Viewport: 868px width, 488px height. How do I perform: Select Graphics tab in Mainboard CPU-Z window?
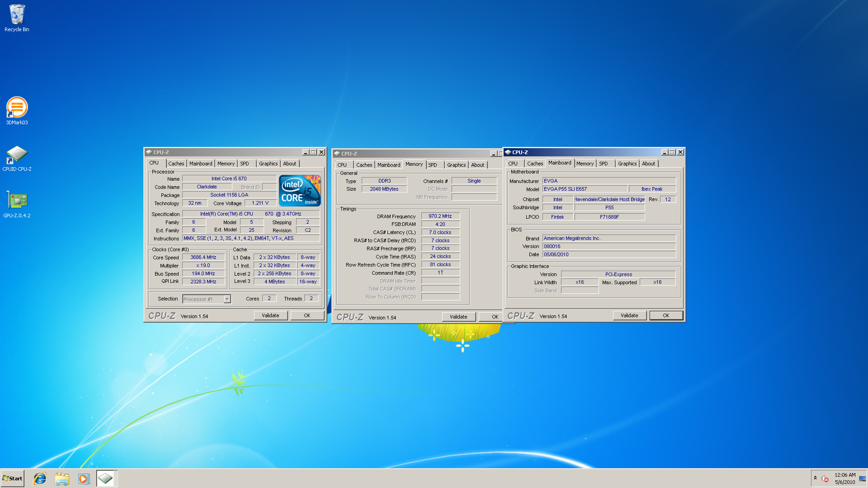627,164
